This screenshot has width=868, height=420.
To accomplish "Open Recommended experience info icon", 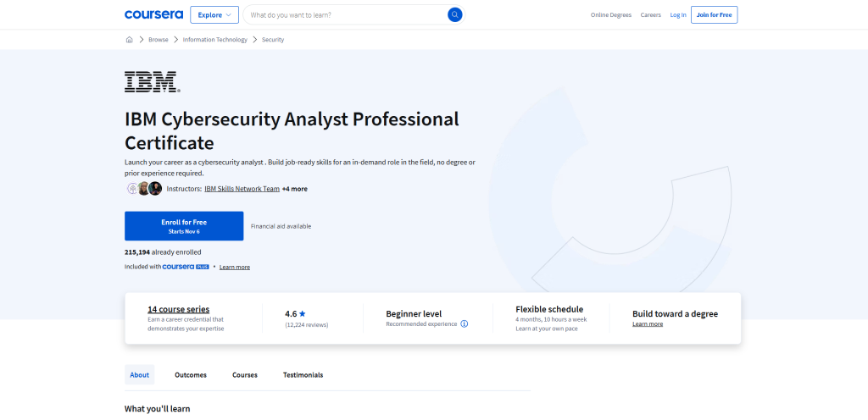I will click(464, 323).
